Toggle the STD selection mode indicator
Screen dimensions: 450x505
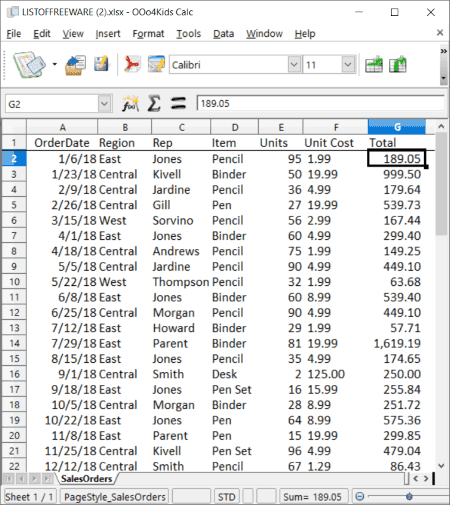tap(227, 497)
